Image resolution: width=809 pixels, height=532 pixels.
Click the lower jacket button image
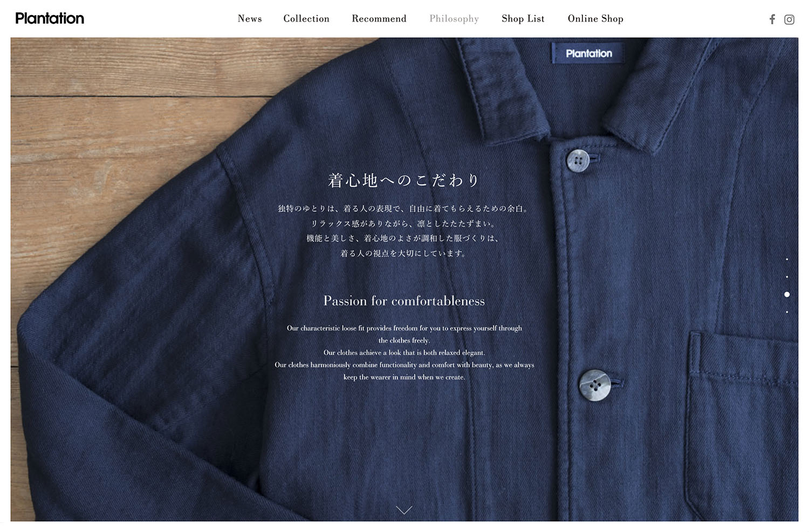(x=594, y=385)
